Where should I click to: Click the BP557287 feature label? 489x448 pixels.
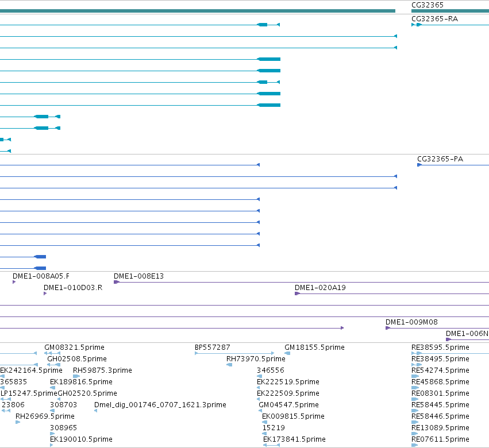(x=213, y=347)
